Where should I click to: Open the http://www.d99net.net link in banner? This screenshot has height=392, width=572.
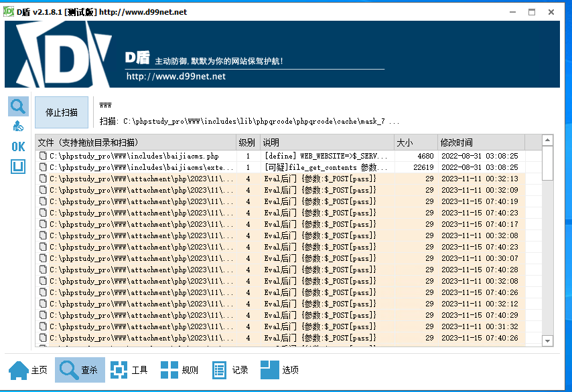176,76
